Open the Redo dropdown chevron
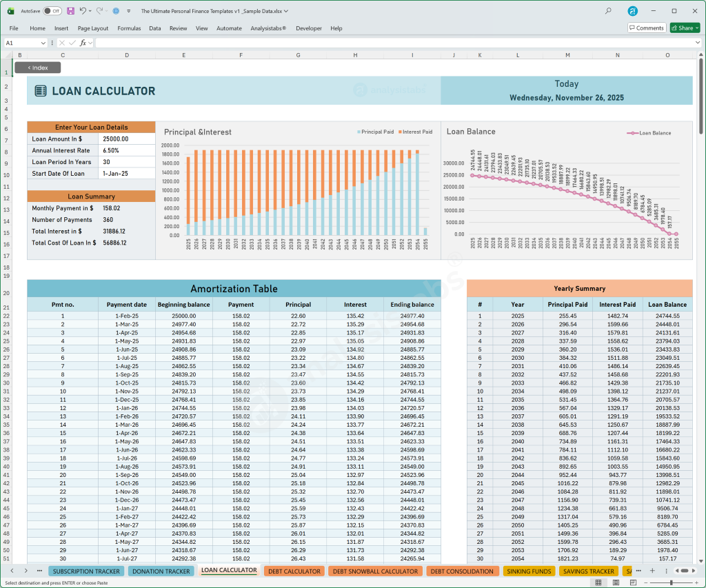The width and height of the screenshot is (706, 588). click(x=105, y=11)
